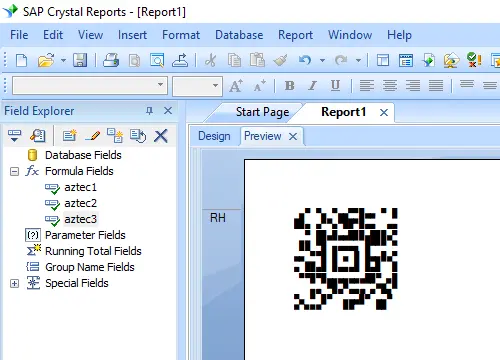The height and width of the screenshot is (360, 500).
Task: Open the Format menu
Action: 181,35
